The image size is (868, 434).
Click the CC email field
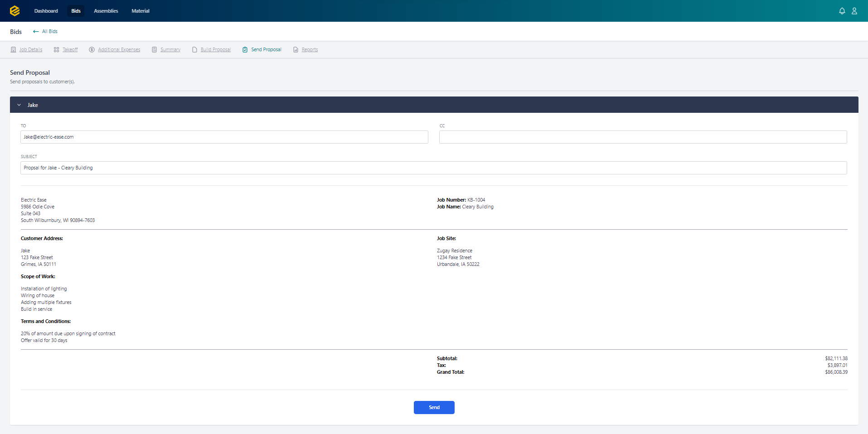click(x=642, y=137)
